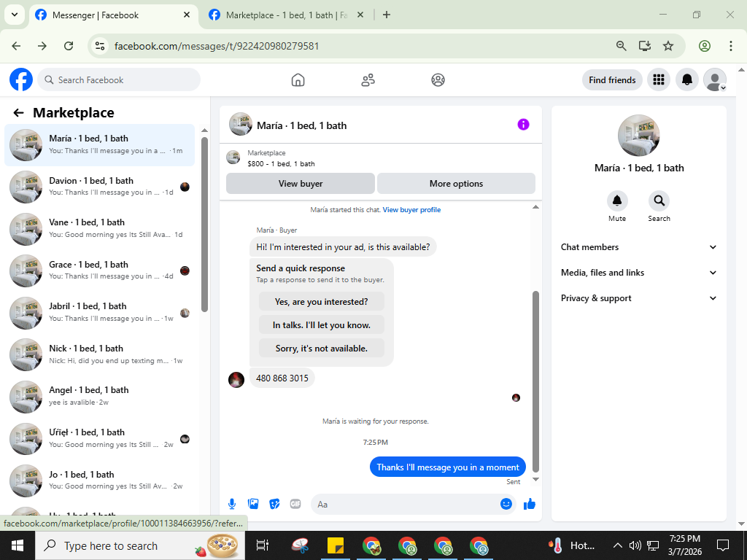747x560 pixels.
Task: Search in conversation with magnifier icon
Action: click(x=659, y=201)
